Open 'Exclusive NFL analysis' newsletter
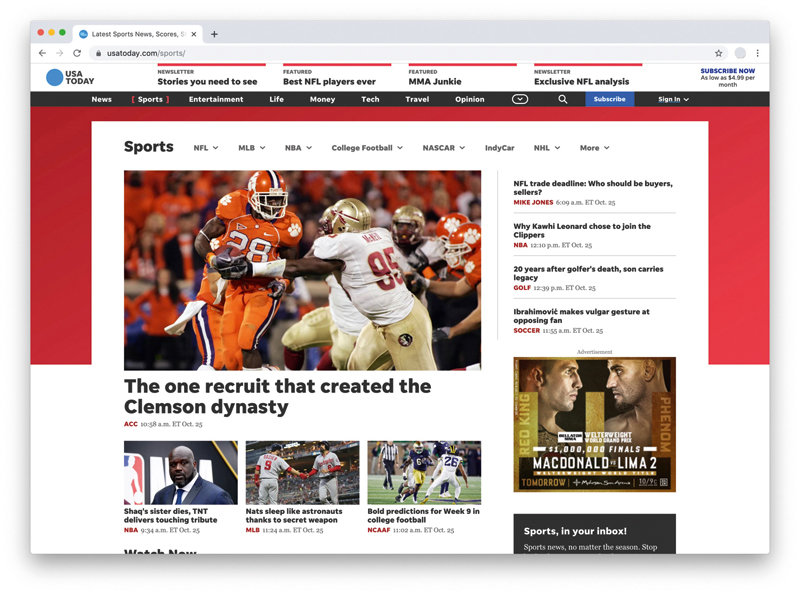The width and height of the screenshot is (800, 594). (582, 81)
